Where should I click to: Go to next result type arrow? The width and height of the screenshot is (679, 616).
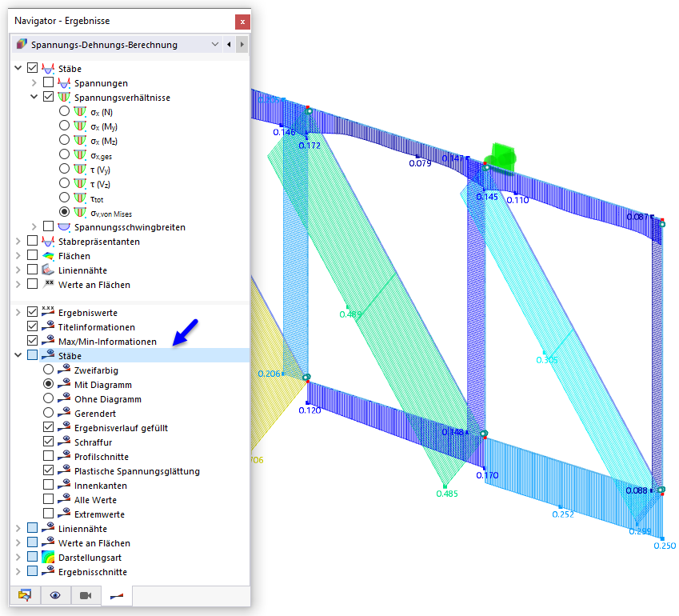(x=242, y=44)
